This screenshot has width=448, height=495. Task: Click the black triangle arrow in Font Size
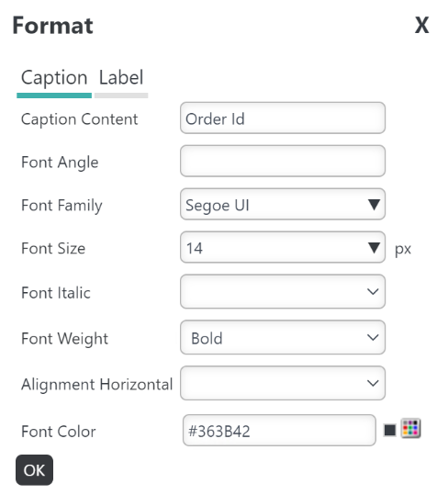point(374,248)
